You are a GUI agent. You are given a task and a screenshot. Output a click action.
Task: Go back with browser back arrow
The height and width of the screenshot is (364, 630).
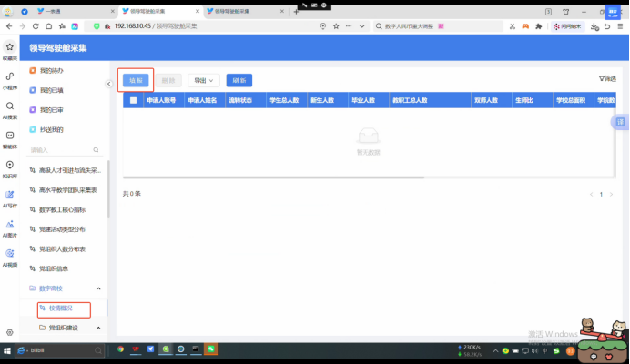[x=9, y=26]
